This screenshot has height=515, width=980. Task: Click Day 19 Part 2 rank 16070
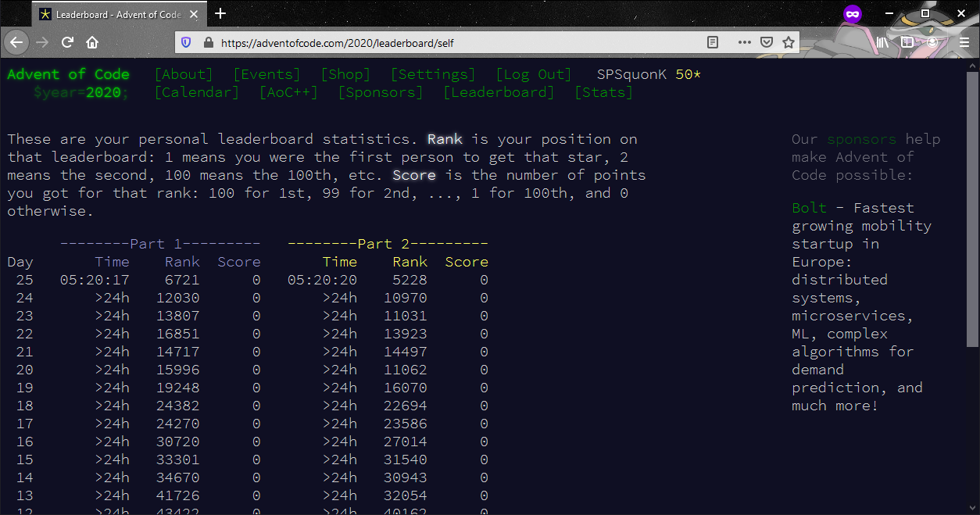(x=406, y=388)
